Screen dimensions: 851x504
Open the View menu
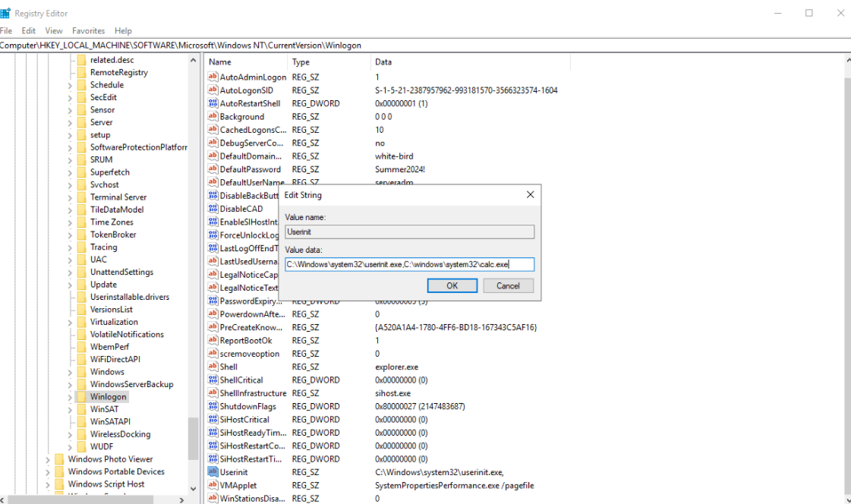[54, 31]
